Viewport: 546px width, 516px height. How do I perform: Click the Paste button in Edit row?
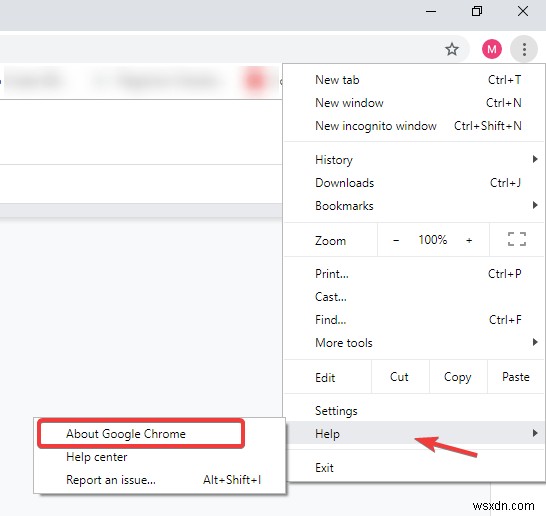tap(516, 377)
